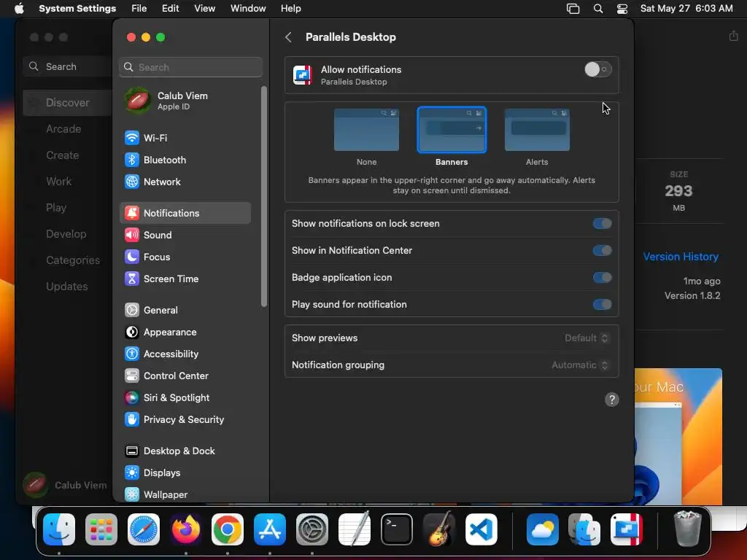
Task: Open the Apple menu
Action: pyautogui.click(x=19, y=9)
